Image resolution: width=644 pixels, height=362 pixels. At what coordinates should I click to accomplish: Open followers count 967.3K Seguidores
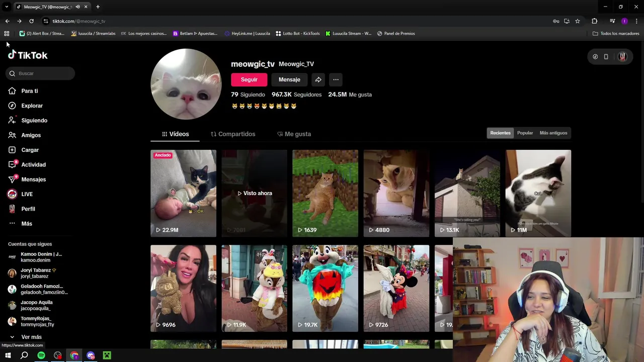[296, 95]
